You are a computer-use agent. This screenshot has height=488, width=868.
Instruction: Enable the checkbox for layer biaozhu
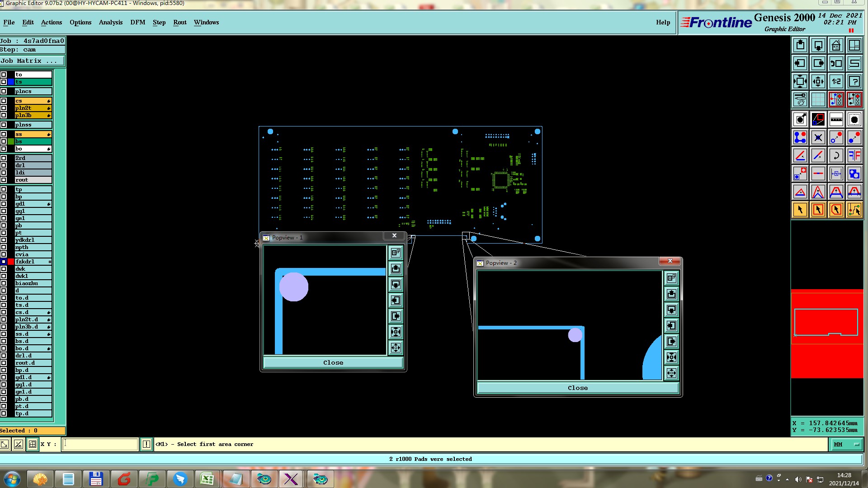(x=4, y=283)
